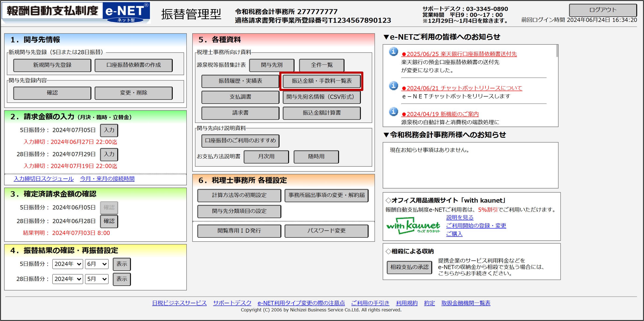The width and height of the screenshot is (644, 321).
Task: Click the パスワード変更 button
Action: [x=326, y=231]
